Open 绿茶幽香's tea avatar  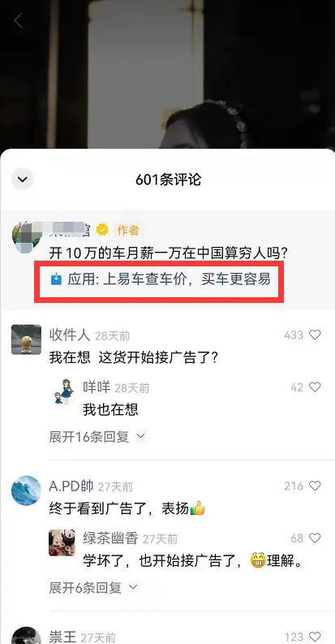62,542
